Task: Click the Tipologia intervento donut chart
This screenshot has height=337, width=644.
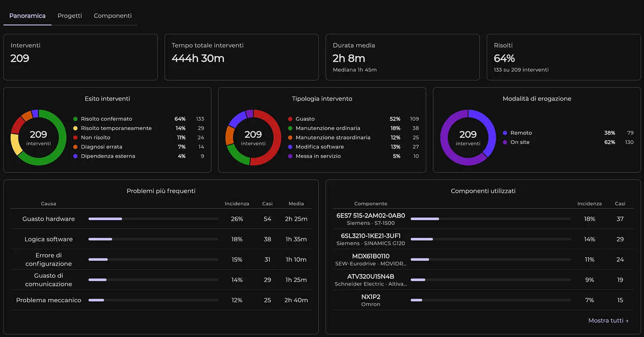Action: 253,137
